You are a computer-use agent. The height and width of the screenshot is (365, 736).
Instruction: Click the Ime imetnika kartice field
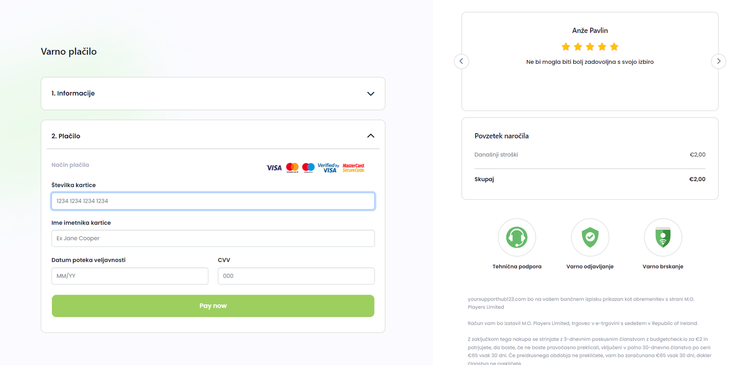pyautogui.click(x=213, y=238)
